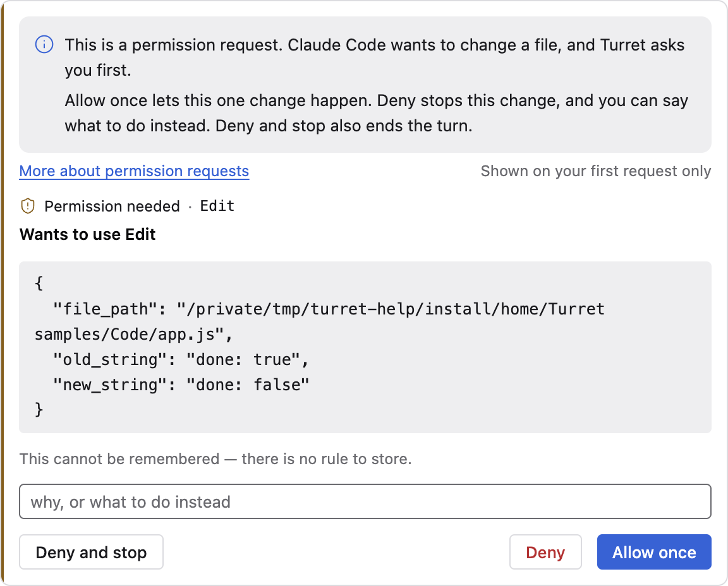The width and height of the screenshot is (728, 586).
Task: Open More about permission requests link
Action: click(x=134, y=171)
